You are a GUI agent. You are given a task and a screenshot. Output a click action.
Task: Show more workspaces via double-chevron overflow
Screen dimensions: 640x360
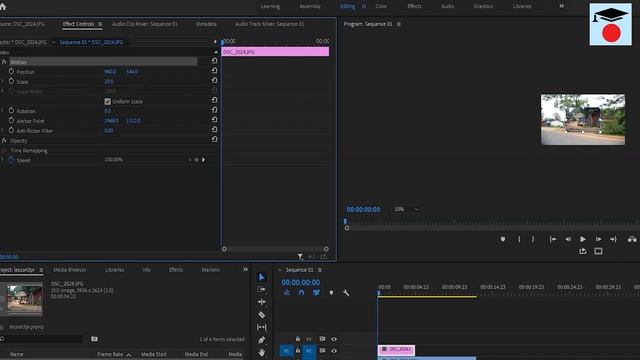coord(562,6)
